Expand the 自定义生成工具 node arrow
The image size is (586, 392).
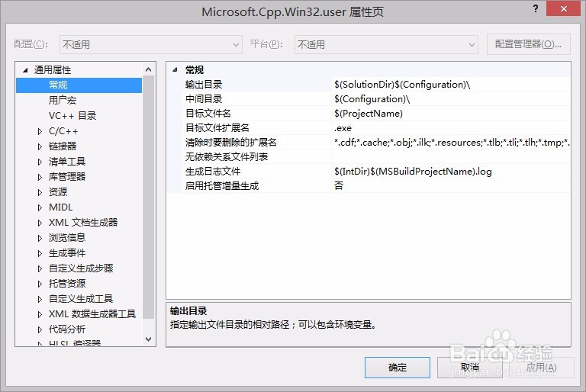click(40, 299)
